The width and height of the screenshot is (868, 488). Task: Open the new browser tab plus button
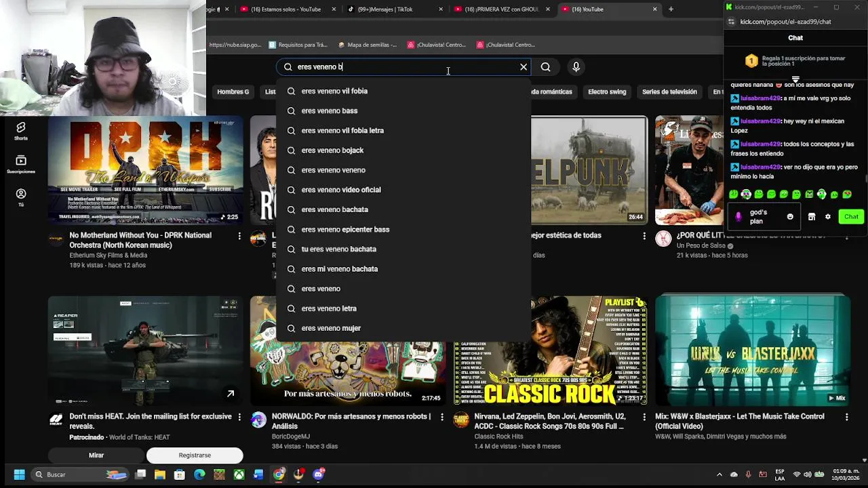coord(671,9)
